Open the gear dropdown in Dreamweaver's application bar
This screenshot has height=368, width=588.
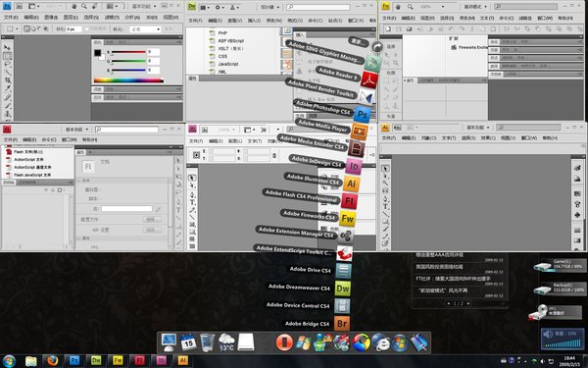point(219,7)
